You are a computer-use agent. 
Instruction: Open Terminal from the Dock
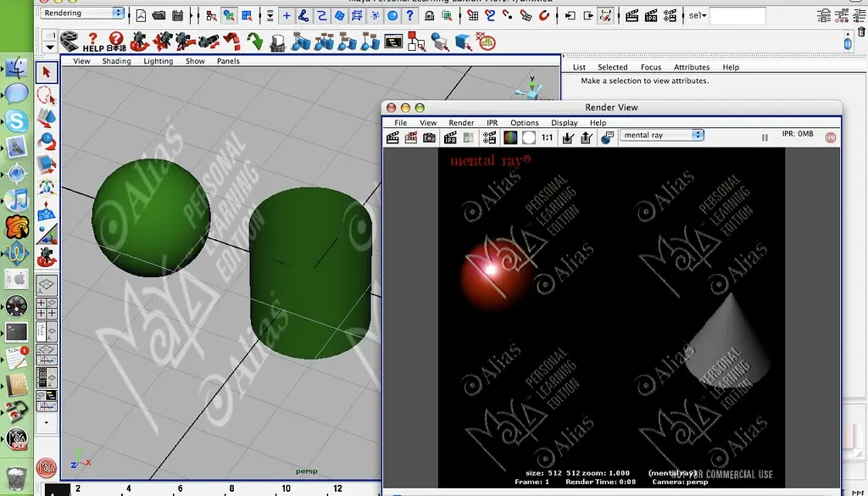[x=17, y=332]
